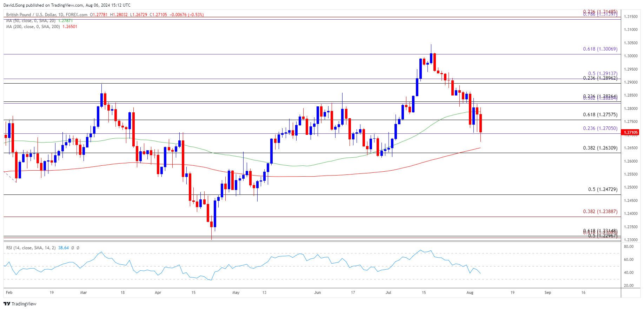Click the Feb label on the time axis
The height and width of the screenshot is (310, 644).
(9, 292)
